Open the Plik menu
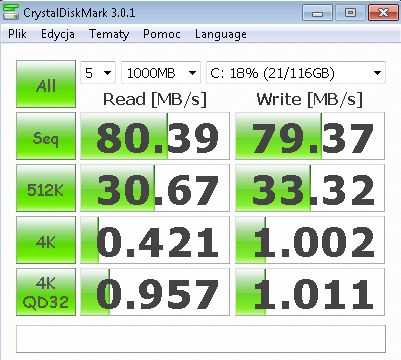The image size is (401, 360). click(x=17, y=34)
